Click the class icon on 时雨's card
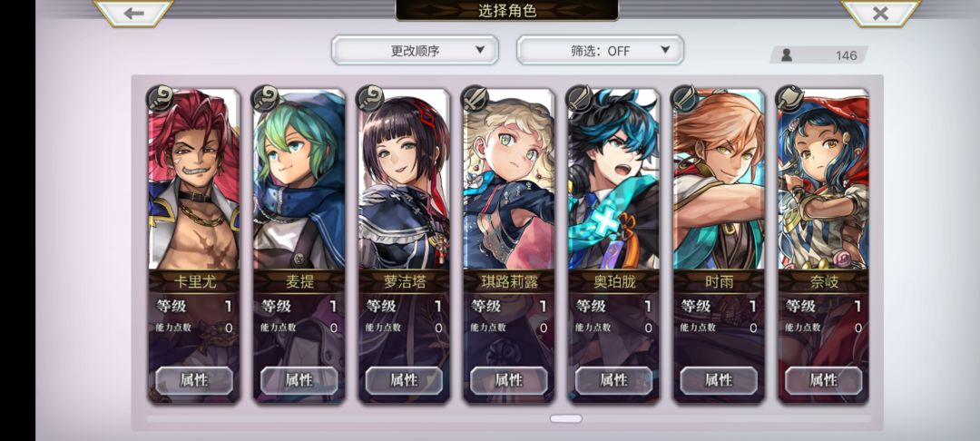The height and width of the screenshot is (441, 980). click(684, 99)
